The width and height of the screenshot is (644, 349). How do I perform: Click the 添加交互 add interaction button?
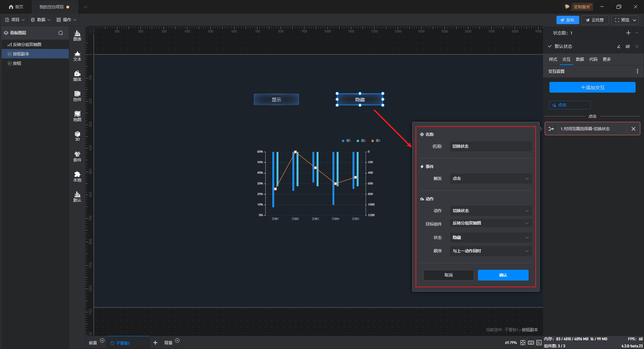tap(592, 88)
